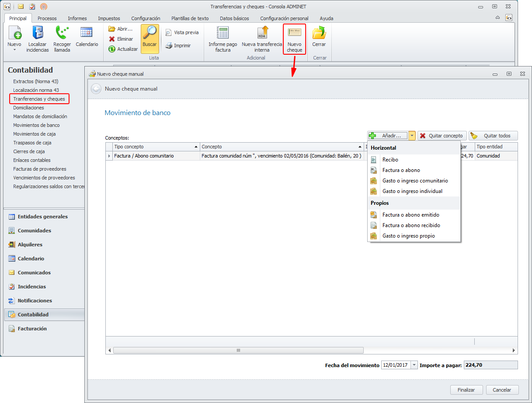Choose Recibo from the Añadir menu

click(390, 160)
